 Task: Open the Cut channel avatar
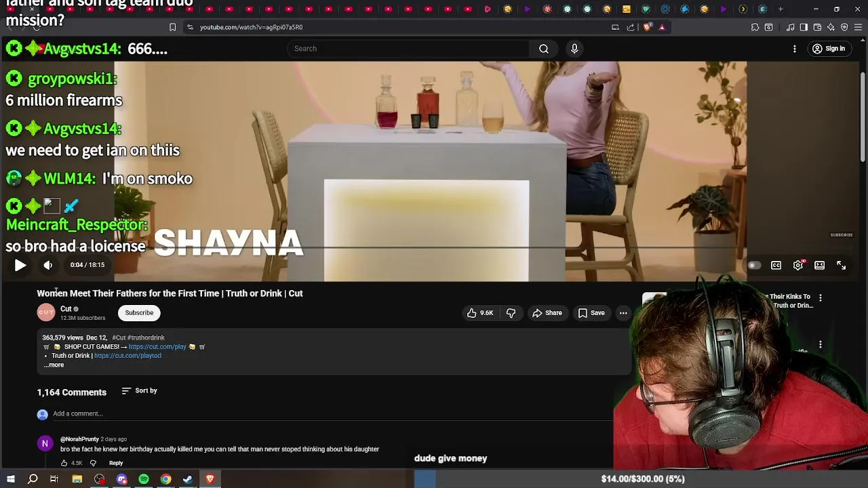point(46,312)
